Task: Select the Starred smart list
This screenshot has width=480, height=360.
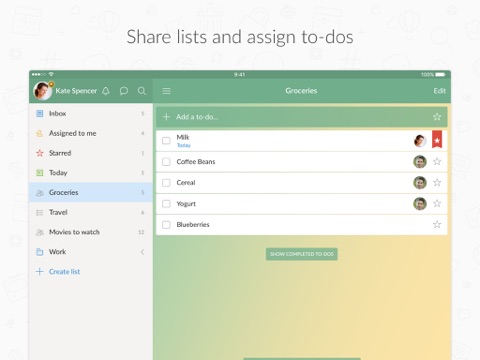Action: [91, 153]
